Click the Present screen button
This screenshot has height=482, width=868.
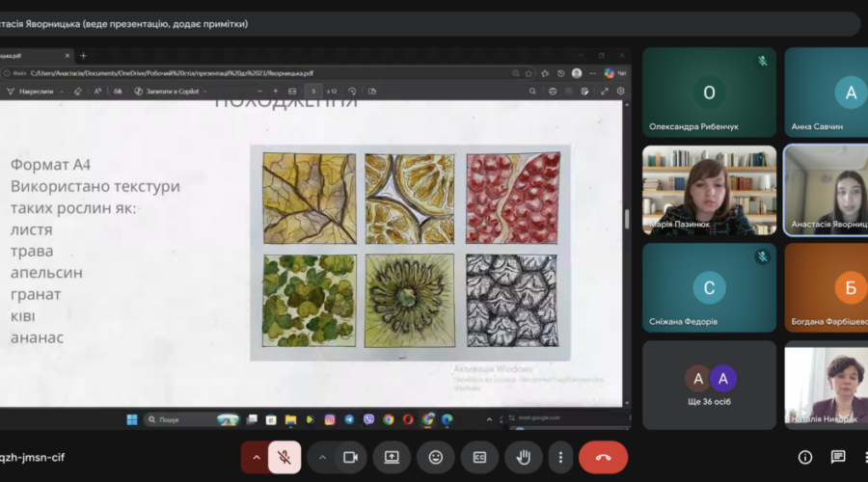click(x=392, y=457)
